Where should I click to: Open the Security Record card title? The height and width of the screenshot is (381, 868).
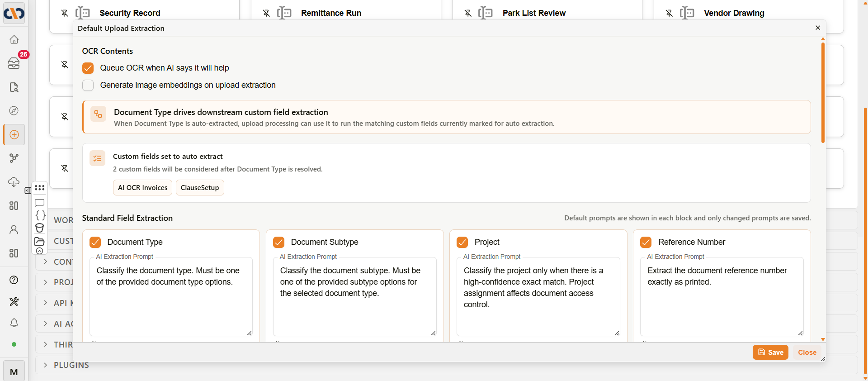pyautogui.click(x=130, y=13)
